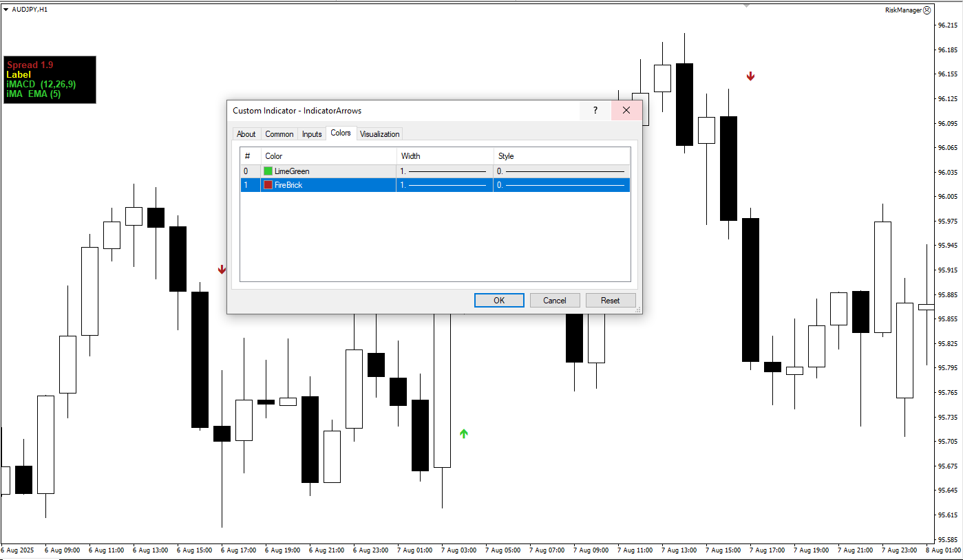Click the help question-mark on the dialog
Screen dimensions: 963x560
coord(594,110)
